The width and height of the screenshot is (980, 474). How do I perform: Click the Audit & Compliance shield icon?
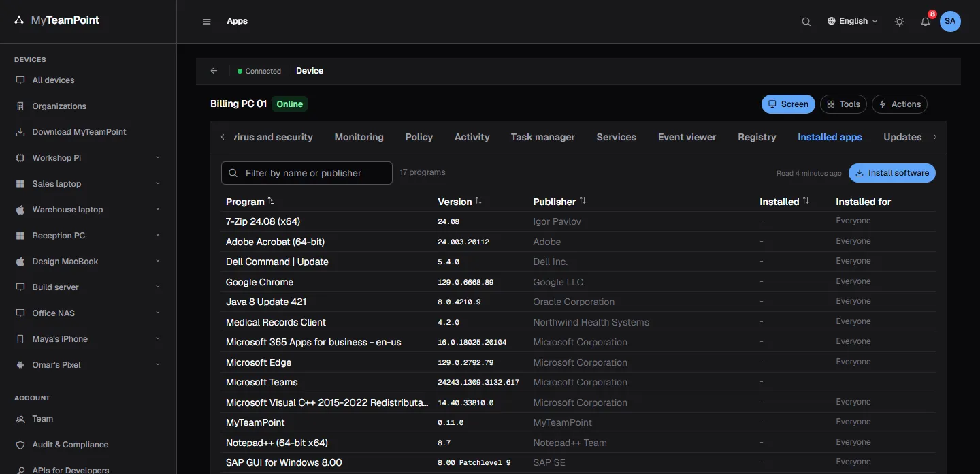20,445
